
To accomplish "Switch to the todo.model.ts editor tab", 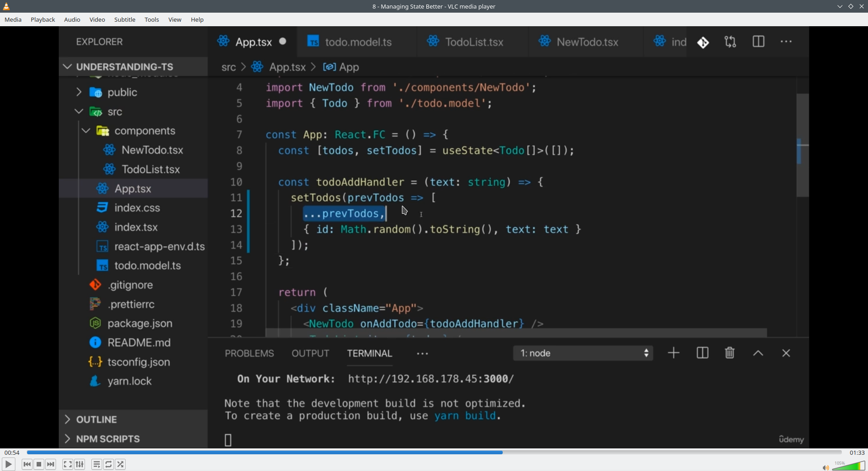I will click(x=357, y=42).
